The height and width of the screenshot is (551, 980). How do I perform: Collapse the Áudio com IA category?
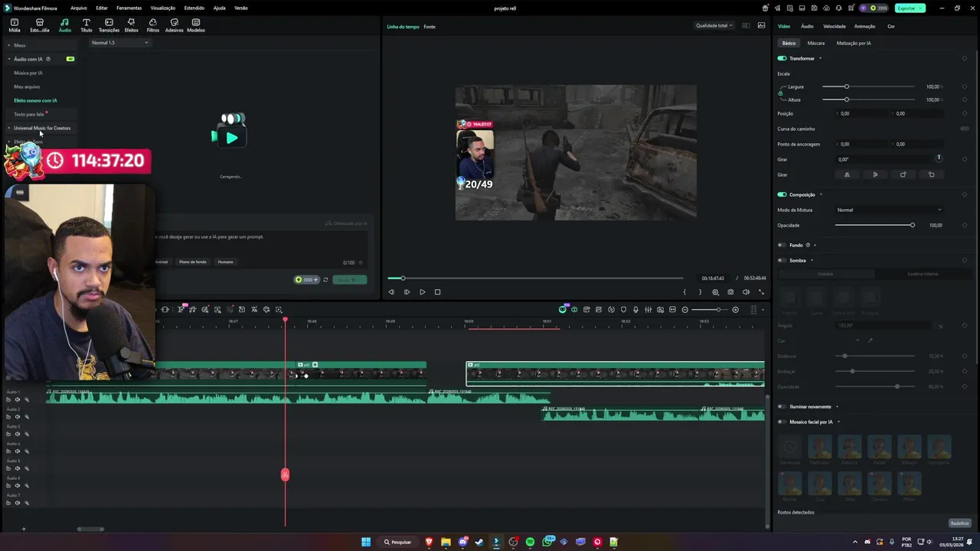pyautogui.click(x=8, y=59)
